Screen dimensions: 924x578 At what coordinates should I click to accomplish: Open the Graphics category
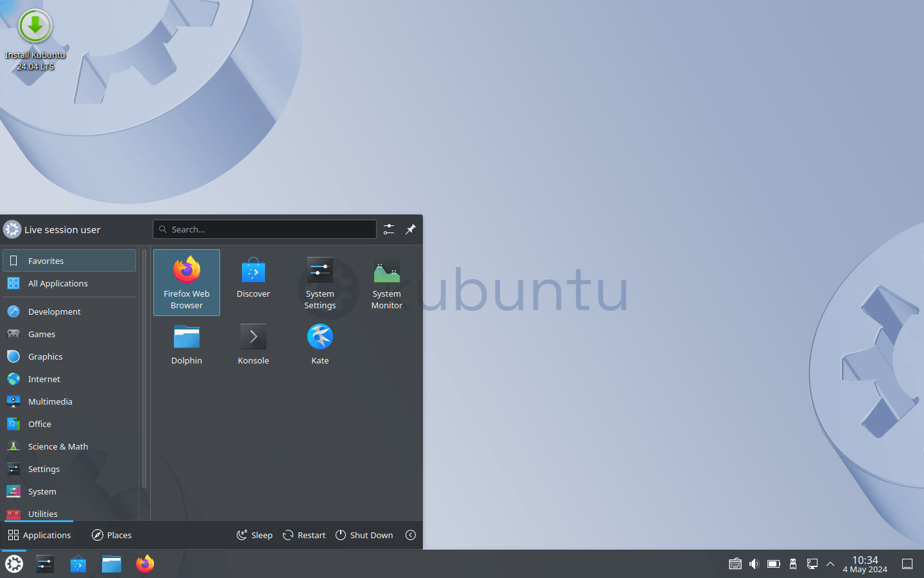69,356
